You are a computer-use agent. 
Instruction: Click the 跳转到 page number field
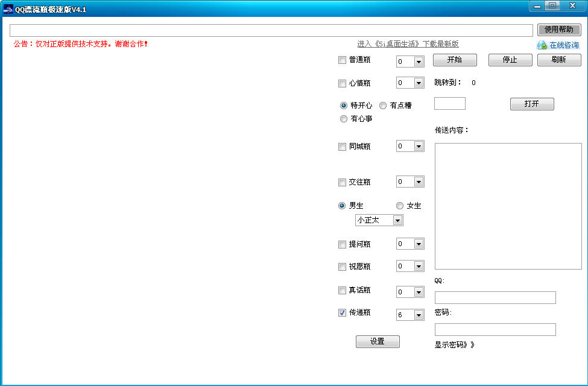point(450,104)
